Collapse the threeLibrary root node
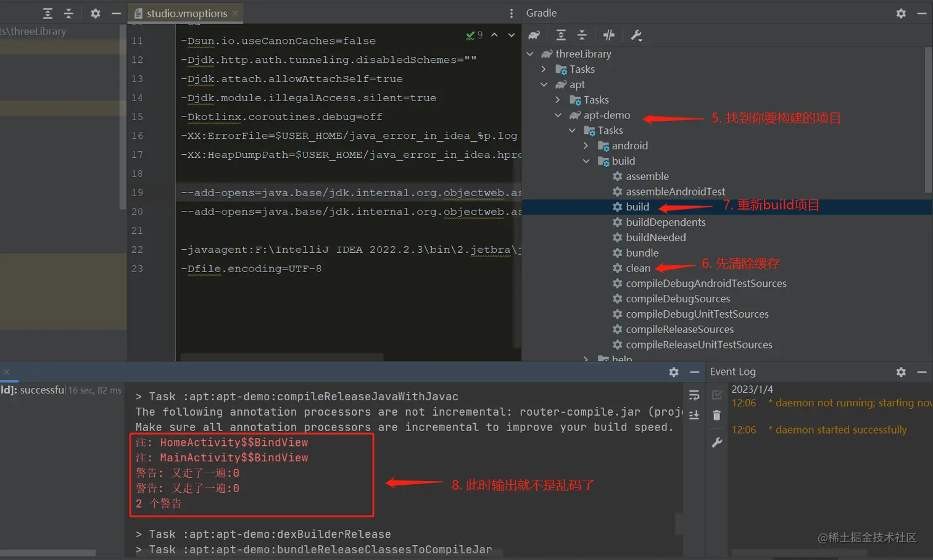933x560 pixels. [x=530, y=54]
